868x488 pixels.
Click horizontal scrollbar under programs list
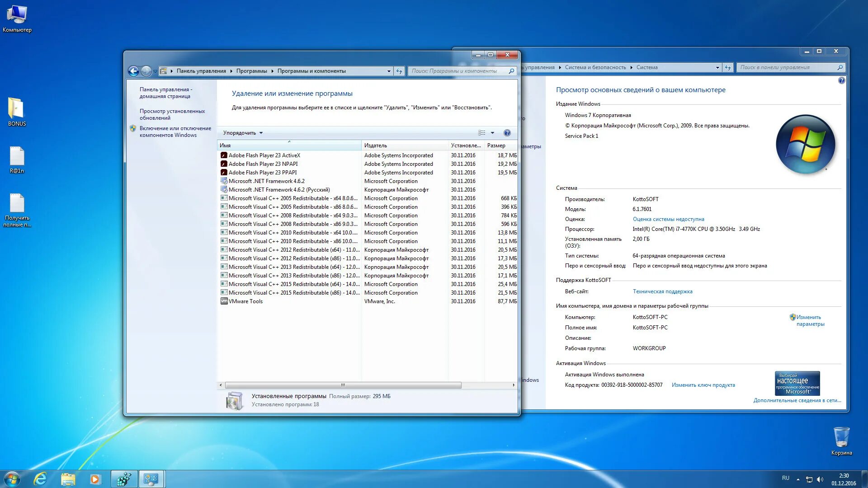(343, 385)
